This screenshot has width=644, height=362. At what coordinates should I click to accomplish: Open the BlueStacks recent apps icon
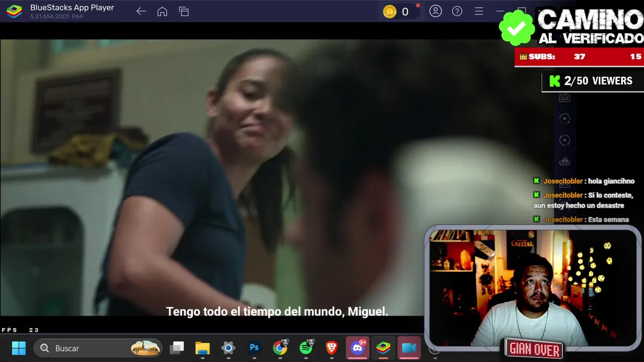184,11
